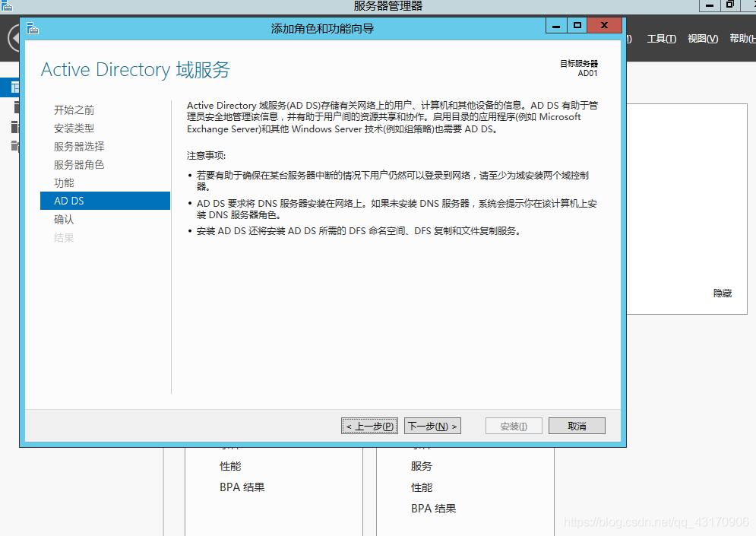
Task: Open 服务 in the right server tile
Action: click(422, 467)
